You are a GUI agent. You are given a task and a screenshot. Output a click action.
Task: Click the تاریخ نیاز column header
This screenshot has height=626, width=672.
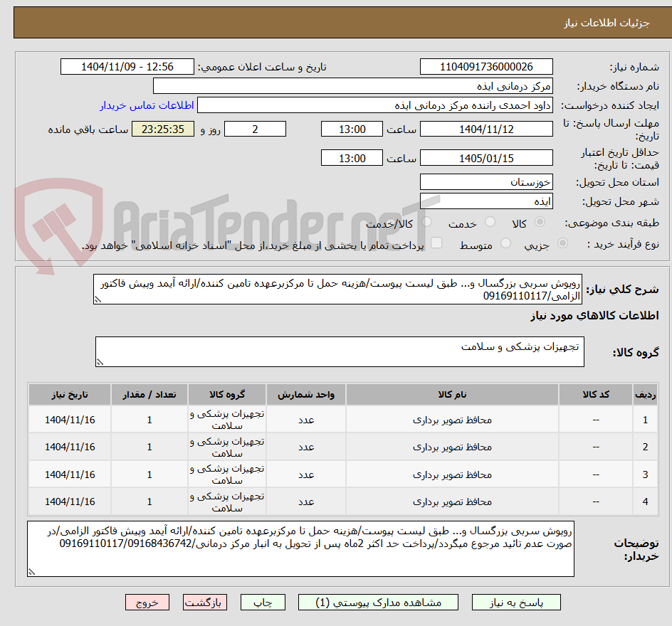coord(70,394)
